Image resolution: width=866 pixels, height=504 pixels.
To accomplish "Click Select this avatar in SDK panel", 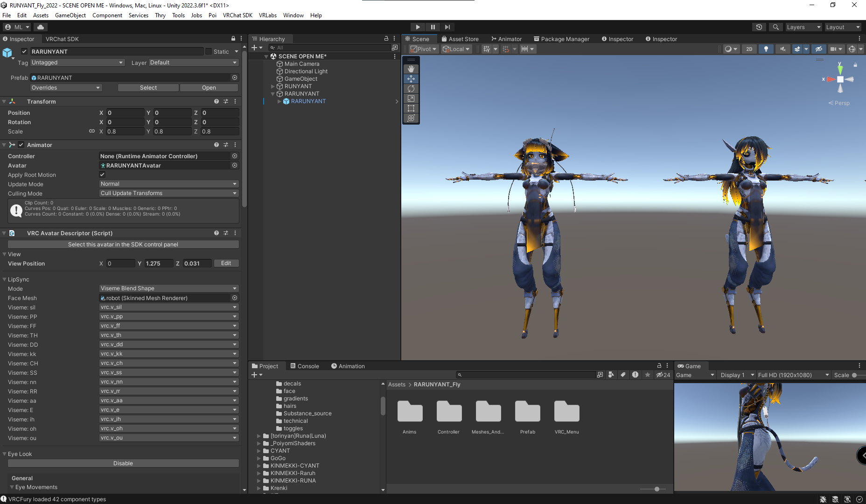I will [123, 245].
